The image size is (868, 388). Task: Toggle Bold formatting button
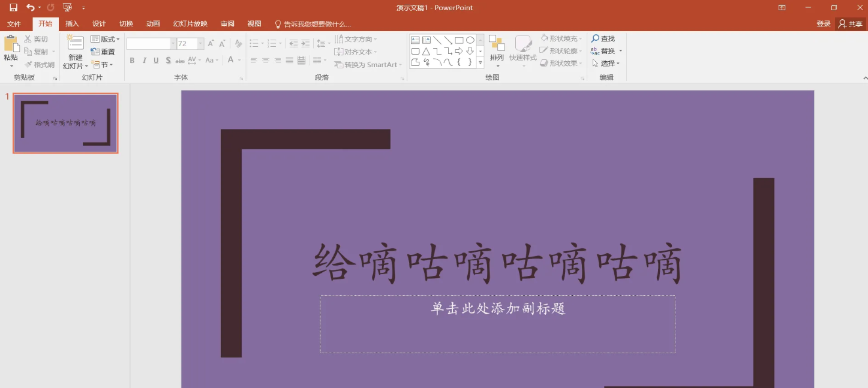[132, 61]
